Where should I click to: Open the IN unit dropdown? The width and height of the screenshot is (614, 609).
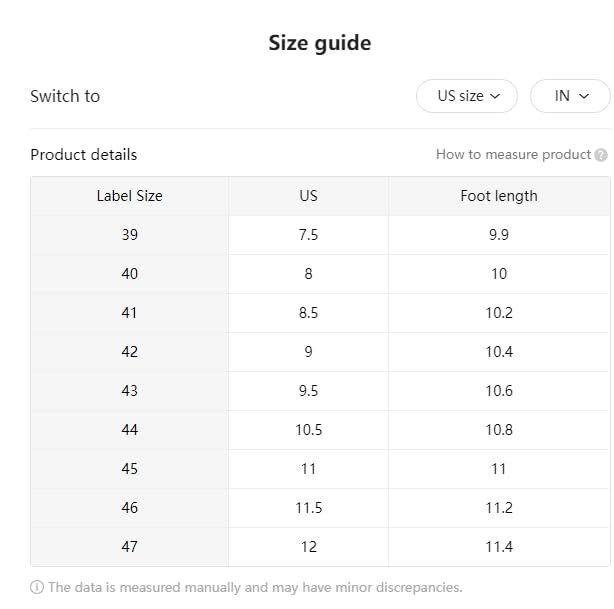point(569,96)
